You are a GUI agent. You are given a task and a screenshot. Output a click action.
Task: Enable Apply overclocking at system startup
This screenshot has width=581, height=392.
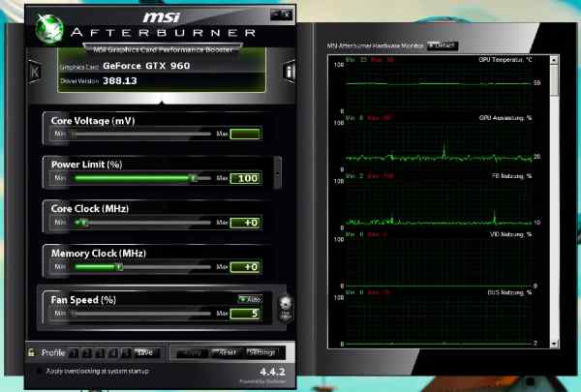40,371
